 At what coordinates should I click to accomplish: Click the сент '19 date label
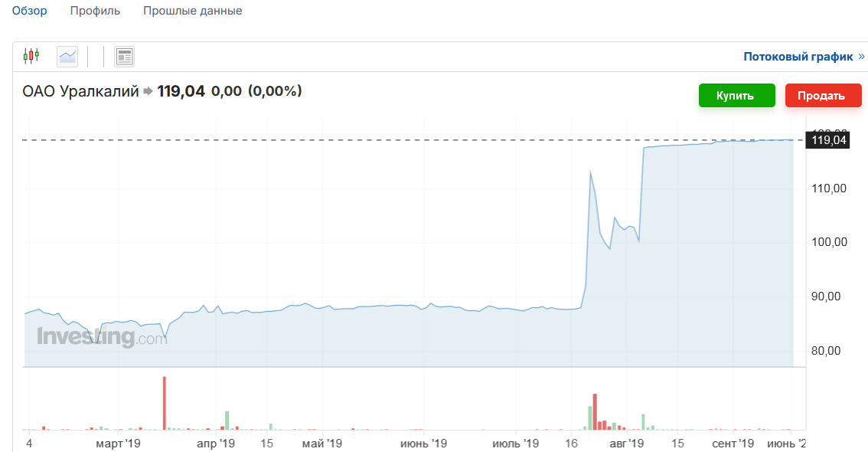733,444
